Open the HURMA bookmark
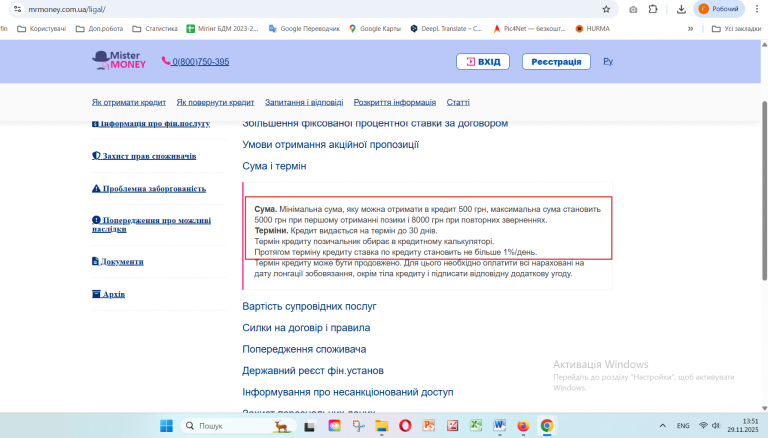768x438 pixels. tap(593, 28)
